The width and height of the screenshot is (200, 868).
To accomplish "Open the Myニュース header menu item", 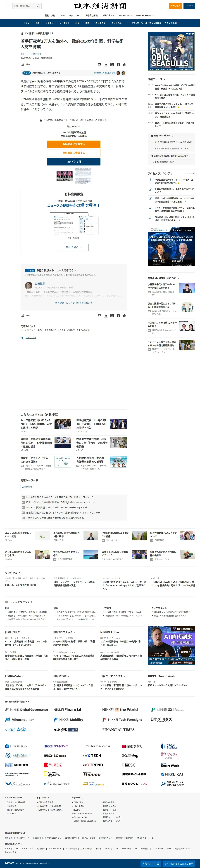I will (75, 16).
